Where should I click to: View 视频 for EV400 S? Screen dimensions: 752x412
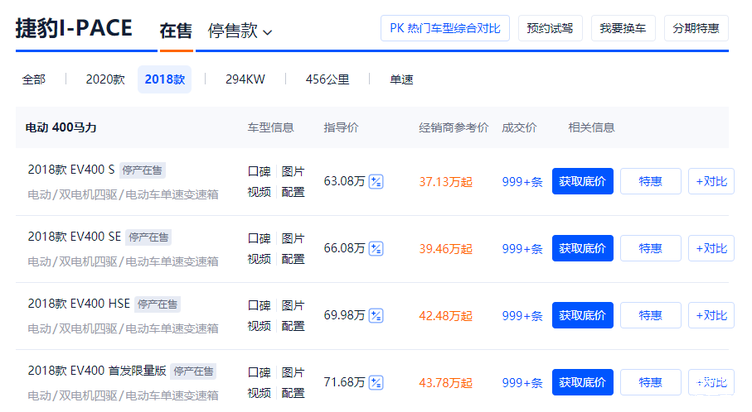(259, 192)
